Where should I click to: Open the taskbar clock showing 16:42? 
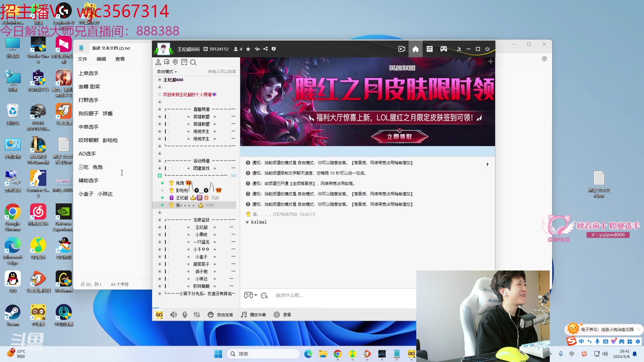pyautogui.click(x=621, y=354)
